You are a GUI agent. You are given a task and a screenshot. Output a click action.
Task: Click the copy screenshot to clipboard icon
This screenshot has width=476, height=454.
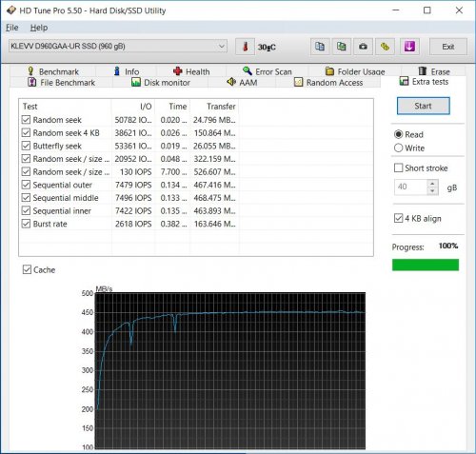pyautogui.click(x=342, y=47)
